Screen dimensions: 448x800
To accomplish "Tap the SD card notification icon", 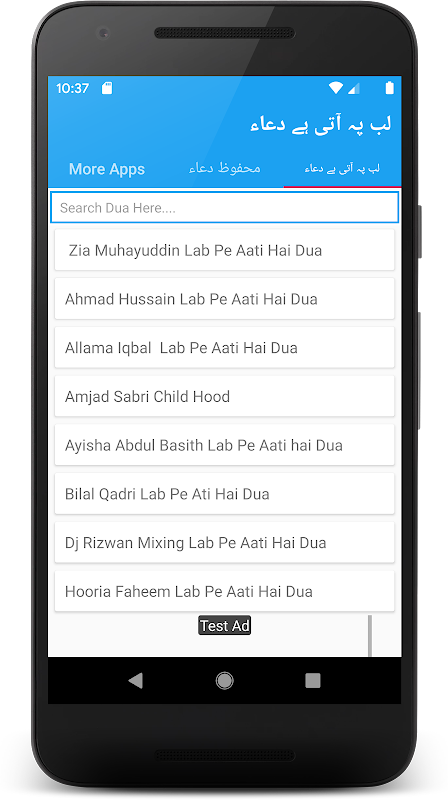I will pyautogui.click(x=107, y=88).
